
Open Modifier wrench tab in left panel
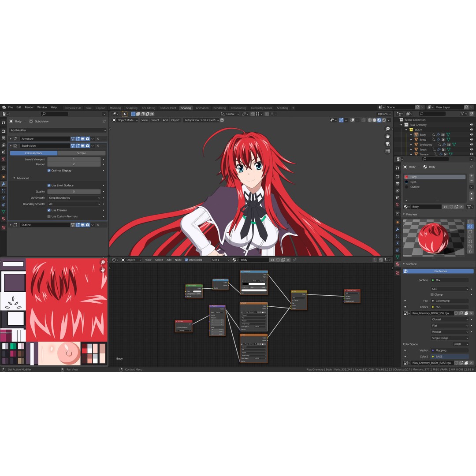[4, 184]
